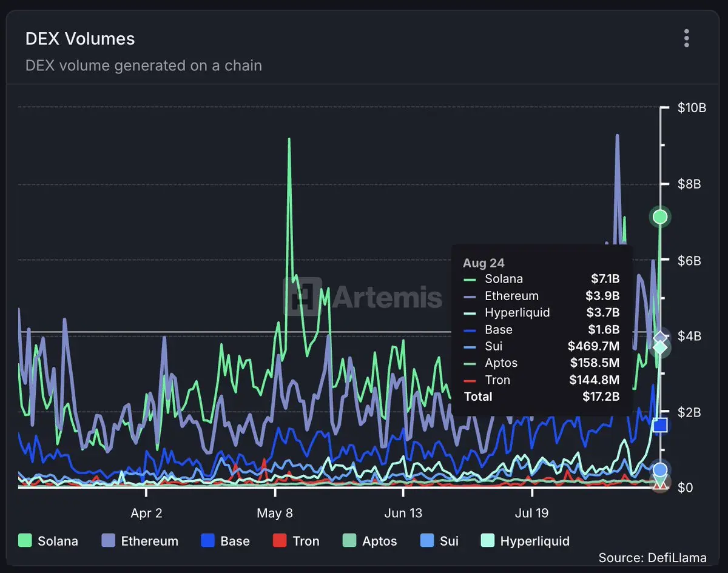Open the three-dot chart options menu
This screenshot has height=573, width=728.
686,38
